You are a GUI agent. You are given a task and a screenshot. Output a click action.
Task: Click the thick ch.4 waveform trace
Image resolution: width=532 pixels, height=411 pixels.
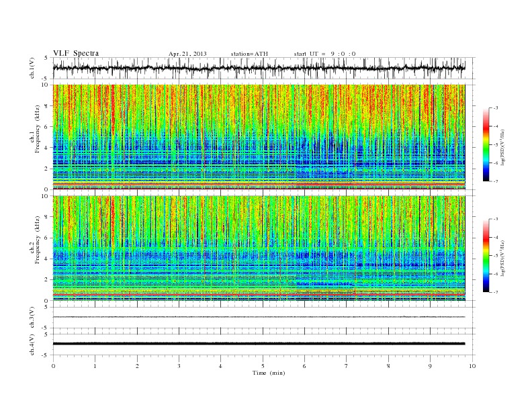[x=259, y=344]
